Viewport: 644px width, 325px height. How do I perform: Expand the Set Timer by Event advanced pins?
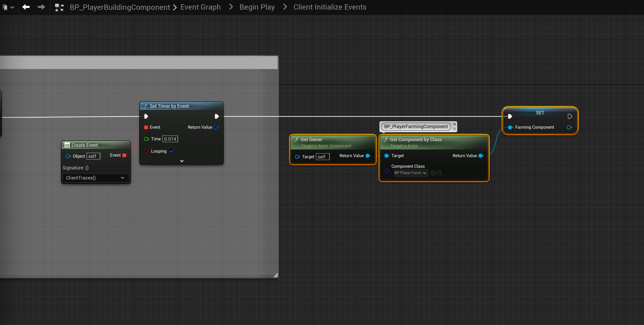(x=182, y=161)
